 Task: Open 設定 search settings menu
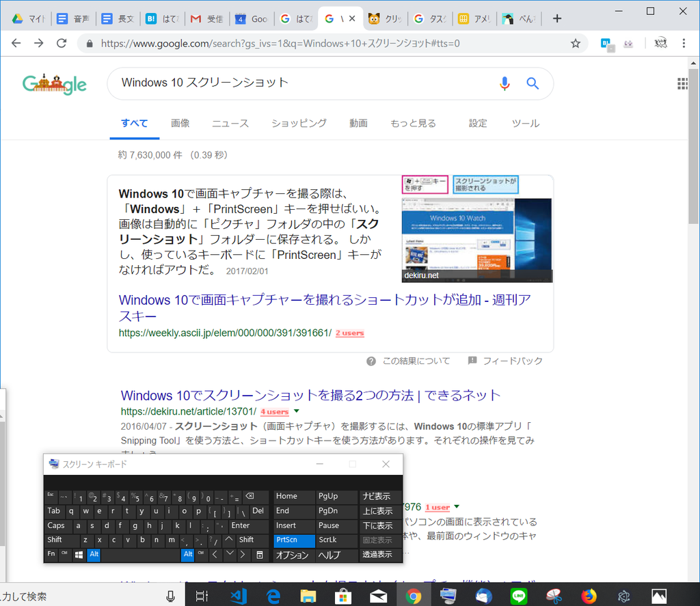(x=478, y=123)
